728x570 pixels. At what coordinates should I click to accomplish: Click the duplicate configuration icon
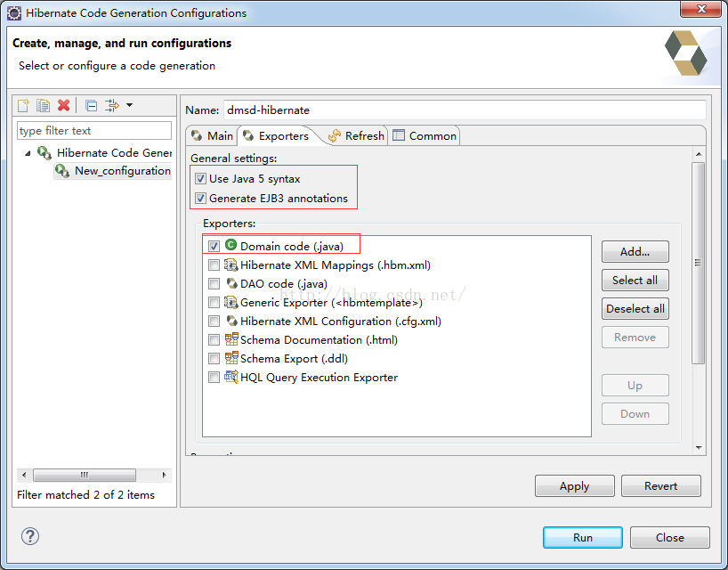point(44,105)
